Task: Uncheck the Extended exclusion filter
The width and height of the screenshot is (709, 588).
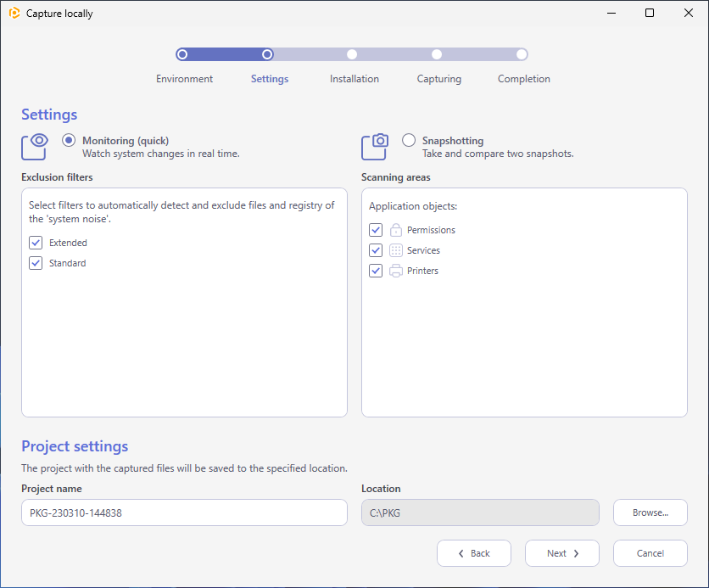Action: (x=36, y=243)
